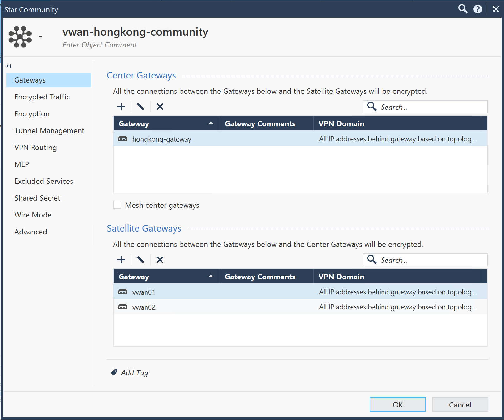Click the VPN Domain cell of hongkong-gateway
The height and width of the screenshot is (420, 504).
coord(398,139)
